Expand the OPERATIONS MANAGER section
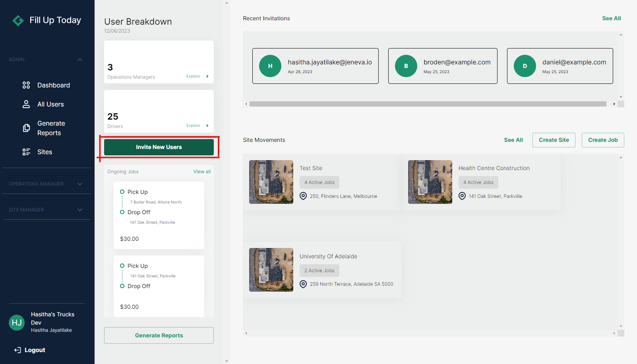This screenshot has height=364, width=637. [x=80, y=184]
